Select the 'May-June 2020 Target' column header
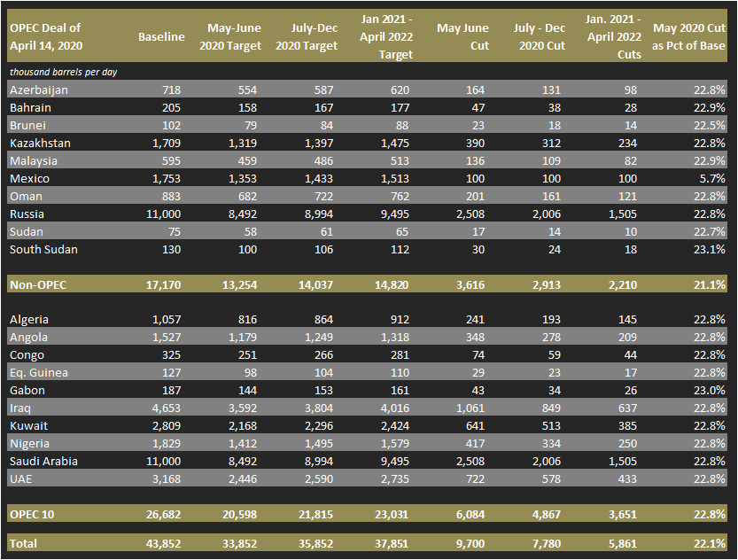This screenshot has height=560, width=738. (x=229, y=36)
